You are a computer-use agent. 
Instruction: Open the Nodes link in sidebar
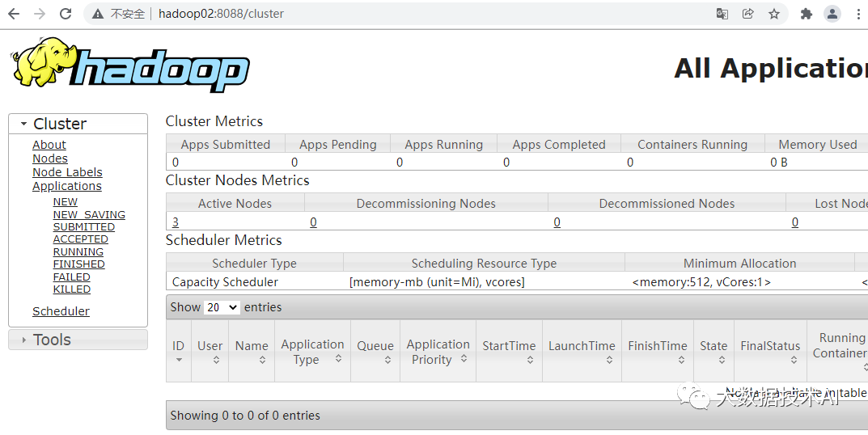[x=50, y=158]
